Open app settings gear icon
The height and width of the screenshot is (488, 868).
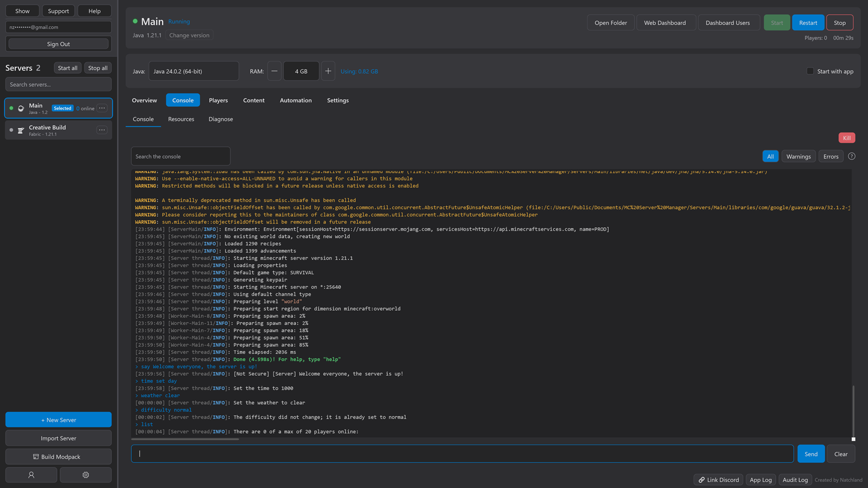pos(86,475)
